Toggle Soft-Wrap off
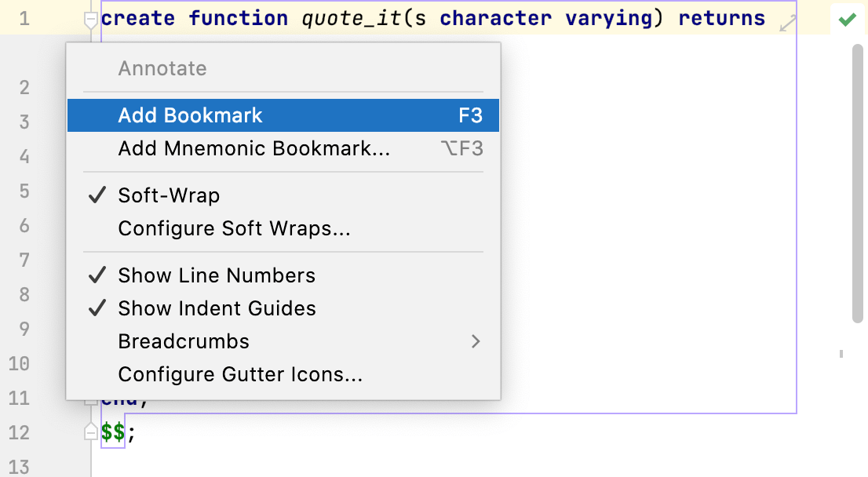 [x=168, y=195]
